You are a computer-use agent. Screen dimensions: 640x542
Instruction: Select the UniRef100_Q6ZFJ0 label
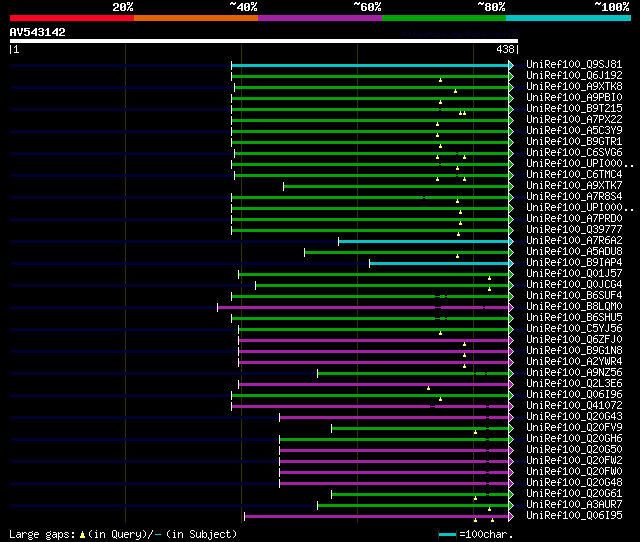[574, 340]
